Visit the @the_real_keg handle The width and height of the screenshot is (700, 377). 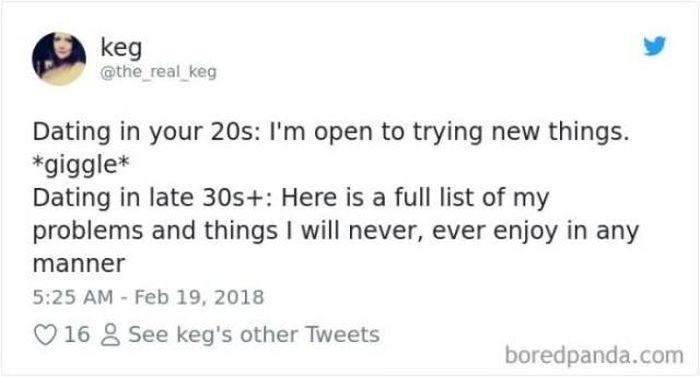(158, 71)
